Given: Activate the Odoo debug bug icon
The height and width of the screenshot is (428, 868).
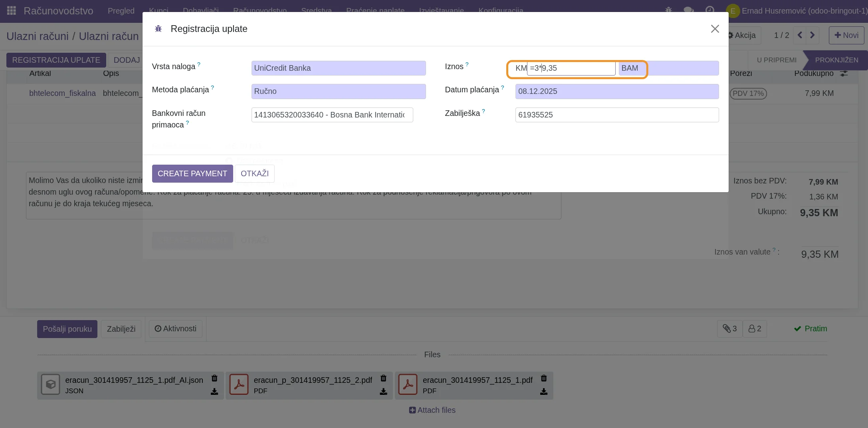Looking at the screenshot, I should (669, 11).
